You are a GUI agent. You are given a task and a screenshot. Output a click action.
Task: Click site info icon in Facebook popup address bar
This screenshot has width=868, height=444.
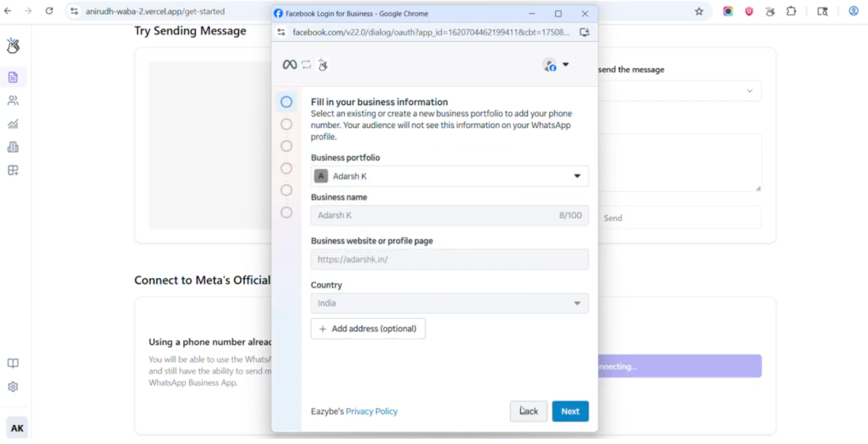coord(281,32)
